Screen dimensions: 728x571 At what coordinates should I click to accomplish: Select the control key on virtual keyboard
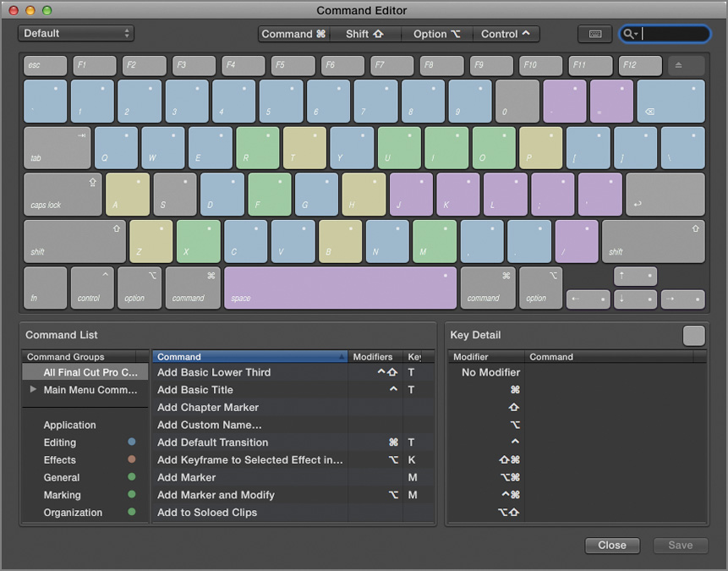coord(92,288)
